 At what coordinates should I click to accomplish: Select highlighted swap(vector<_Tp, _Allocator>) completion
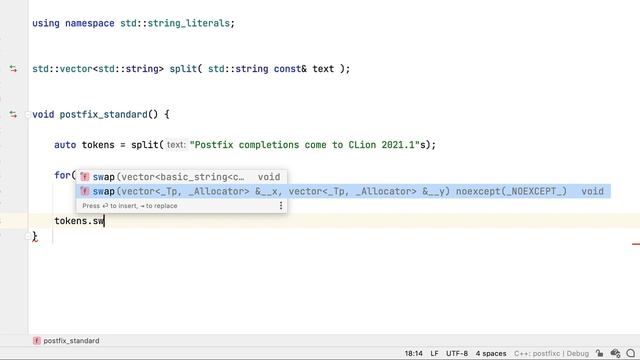[x=343, y=191]
